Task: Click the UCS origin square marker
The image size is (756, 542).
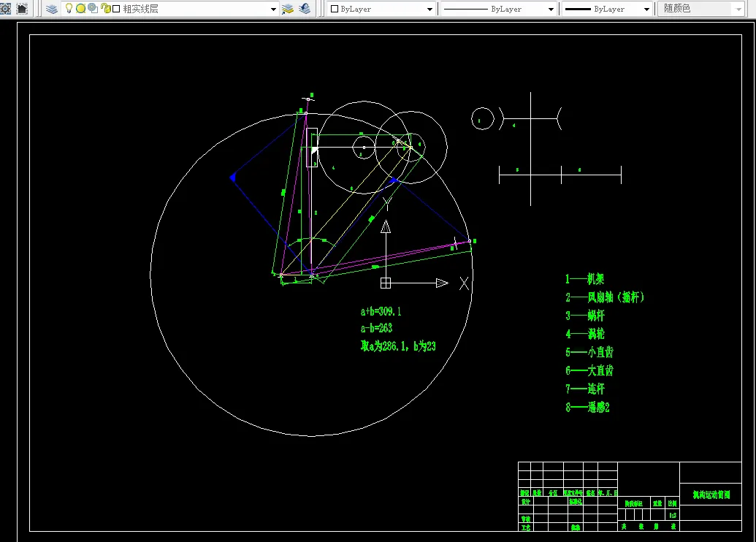Action: point(386,283)
